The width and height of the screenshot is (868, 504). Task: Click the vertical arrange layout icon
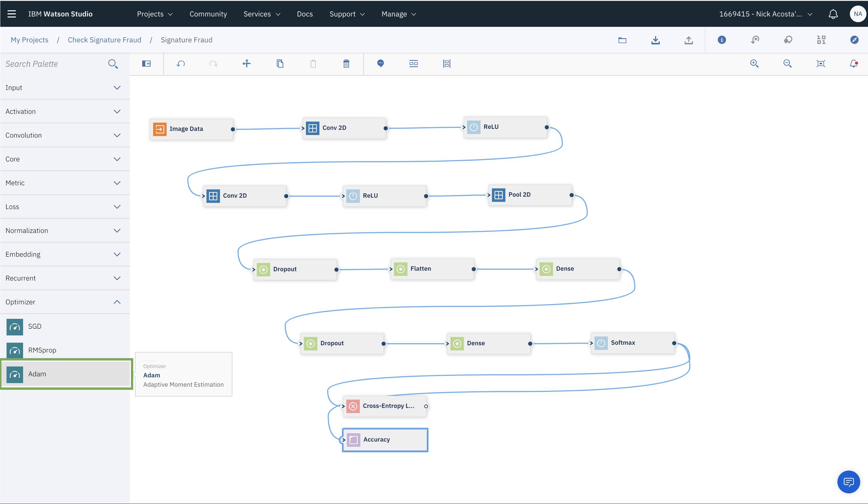coord(447,63)
